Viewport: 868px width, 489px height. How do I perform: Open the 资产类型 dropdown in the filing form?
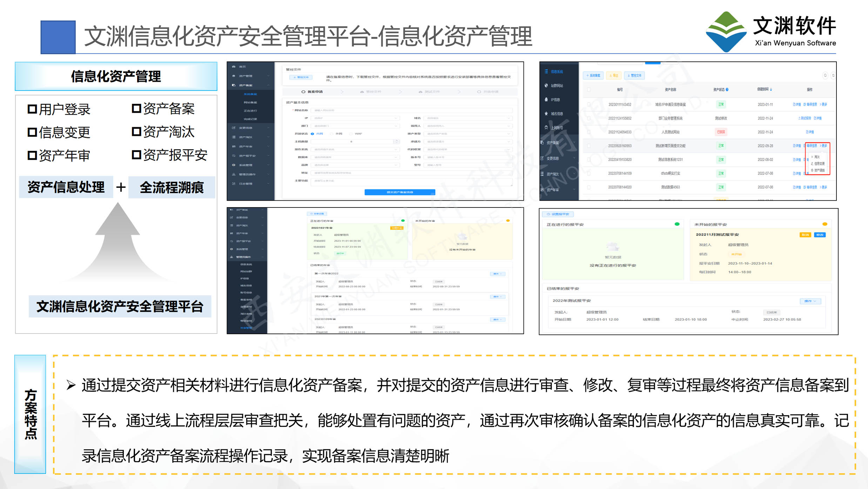(x=468, y=134)
